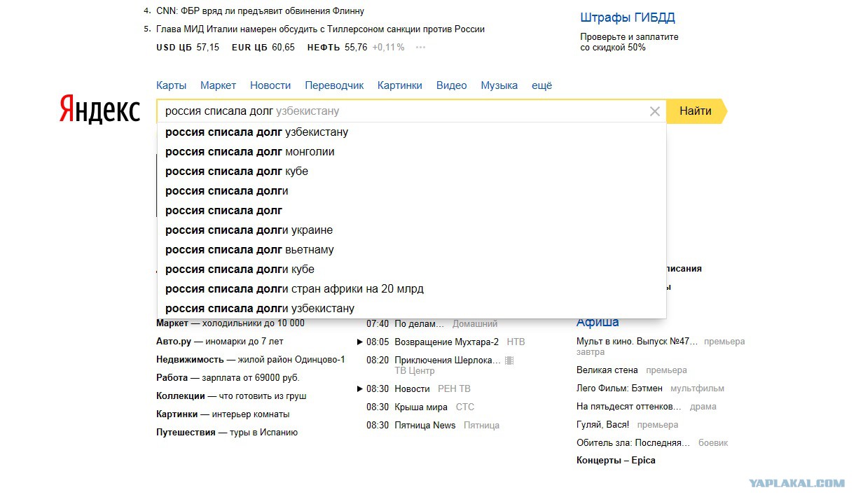Click the Проверьте и заплатите со скидкой 50% text
863x504 pixels.
tap(629, 42)
